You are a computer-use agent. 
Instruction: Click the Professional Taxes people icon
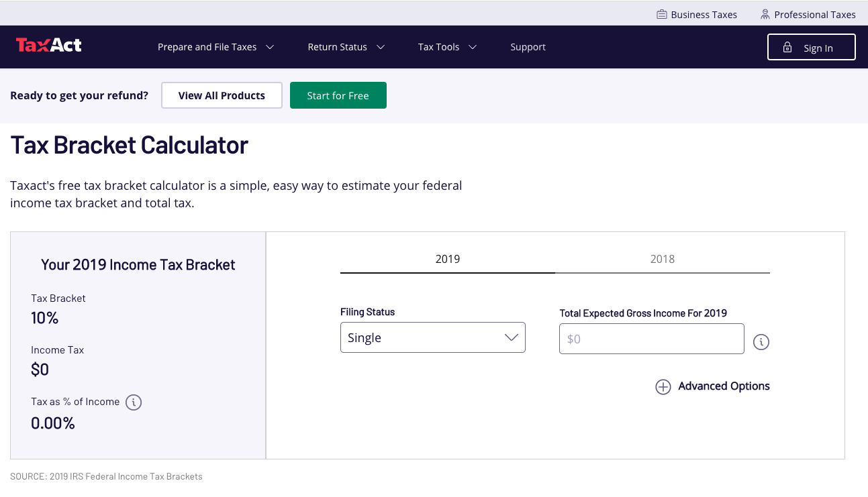[765, 14]
